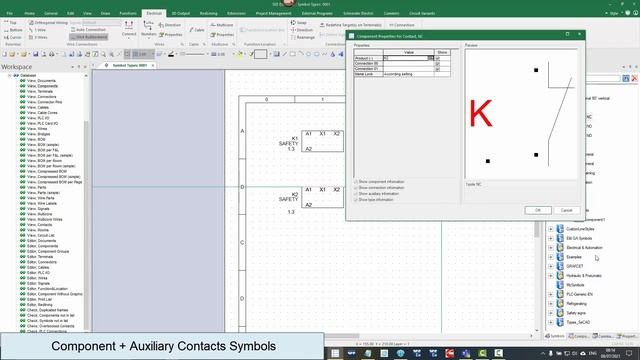Click the Cursor potential button
Screen dimensions: 640x360
[x=13, y=37]
